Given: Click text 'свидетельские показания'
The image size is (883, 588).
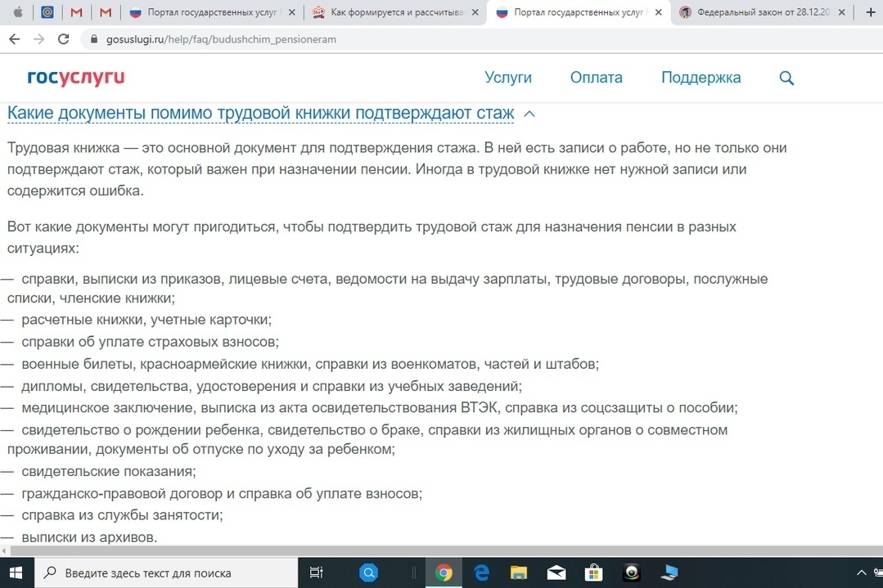Looking at the screenshot, I should (107, 472).
